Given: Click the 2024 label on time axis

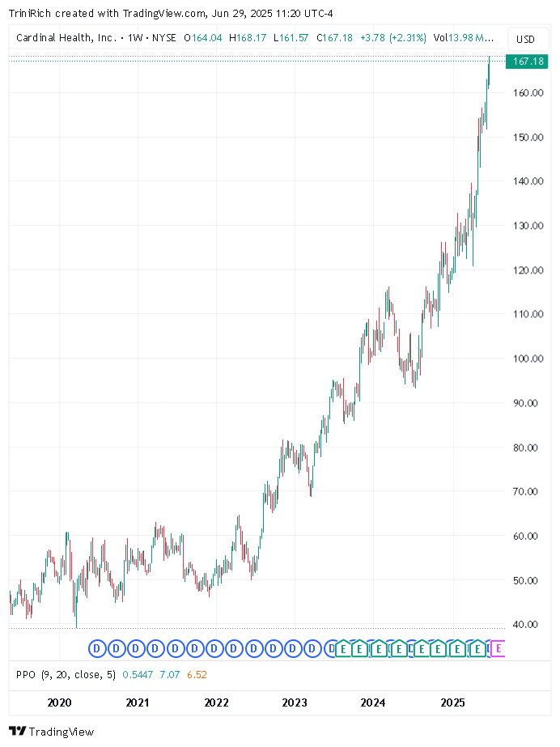Looking at the screenshot, I should point(373,702).
